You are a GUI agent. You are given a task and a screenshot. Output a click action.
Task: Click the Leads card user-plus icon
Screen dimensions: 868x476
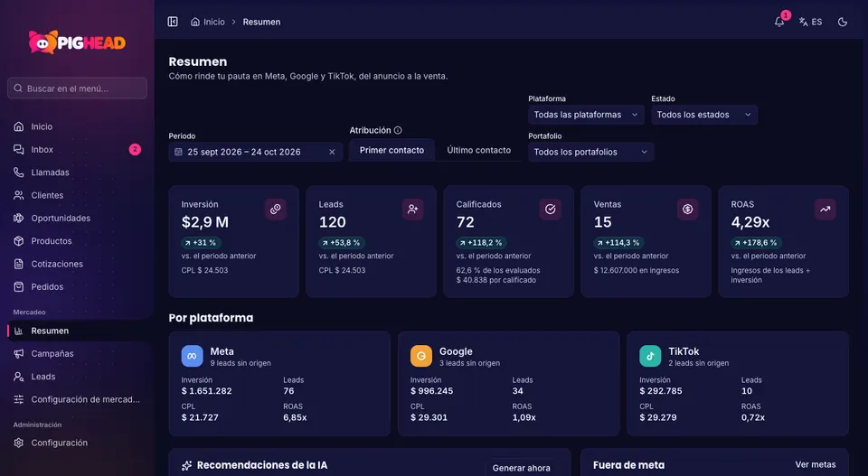pyautogui.click(x=413, y=209)
